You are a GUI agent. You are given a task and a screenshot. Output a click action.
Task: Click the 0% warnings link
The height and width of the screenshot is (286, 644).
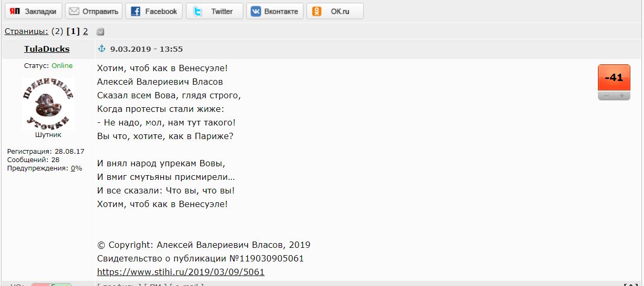(x=76, y=168)
